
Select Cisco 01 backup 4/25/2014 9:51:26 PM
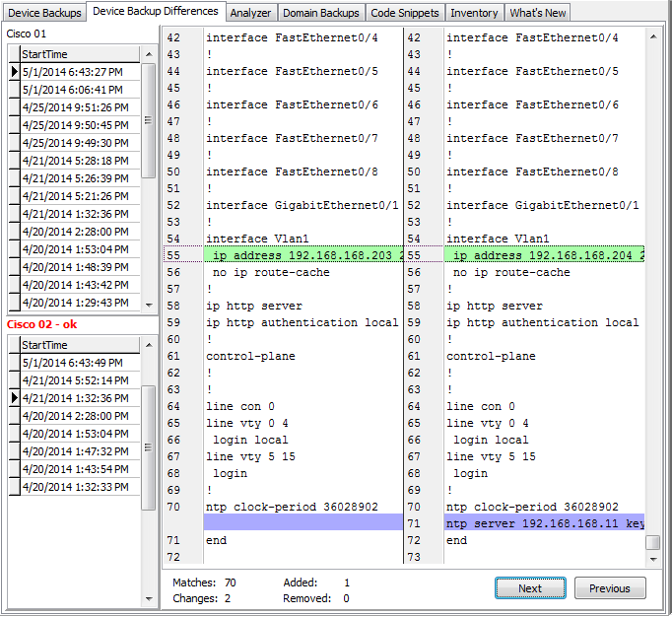75,107
